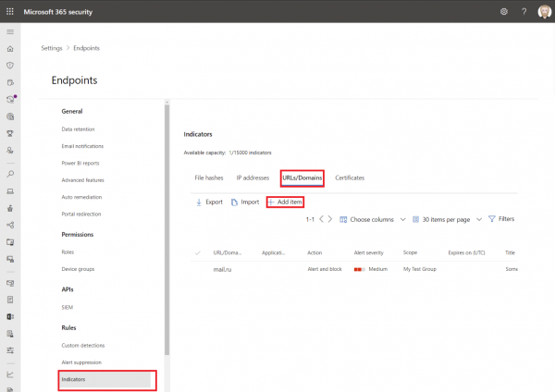Click the Filters button label
The image size is (555, 392).
[506, 219]
